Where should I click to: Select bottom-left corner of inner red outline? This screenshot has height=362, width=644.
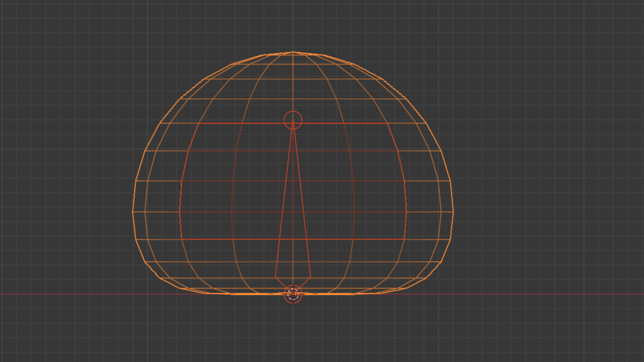click(x=182, y=239)
